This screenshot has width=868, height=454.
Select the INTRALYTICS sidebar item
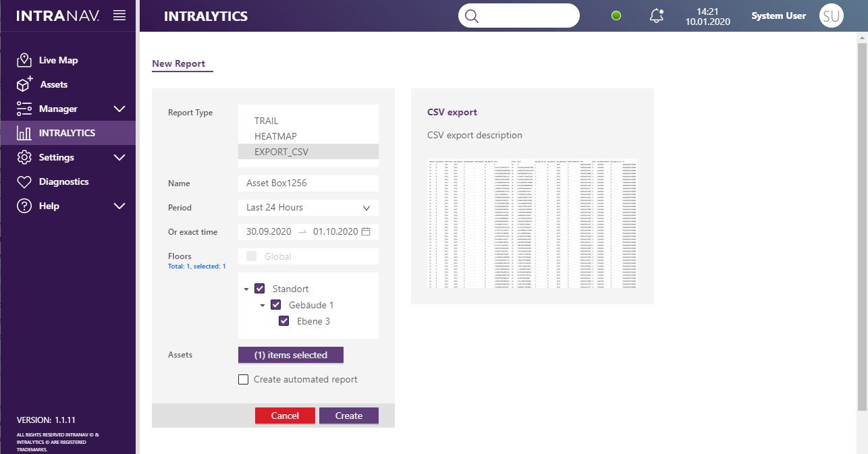click(67, 133)
